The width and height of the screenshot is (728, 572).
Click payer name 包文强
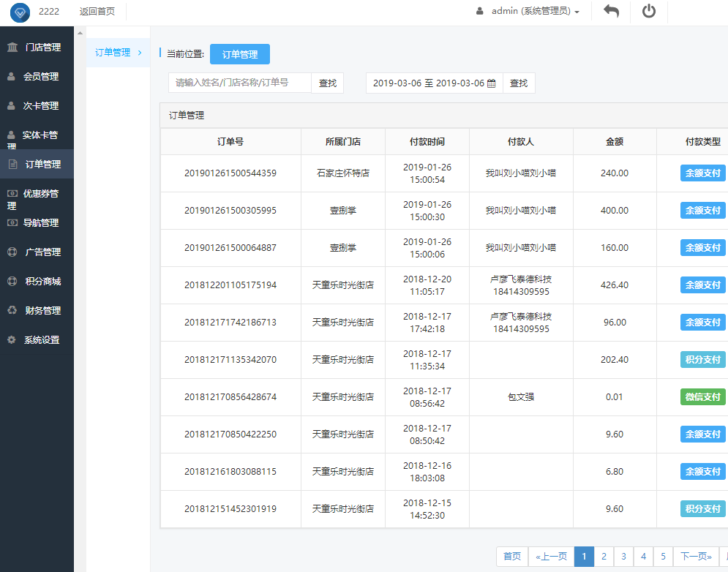521,397
